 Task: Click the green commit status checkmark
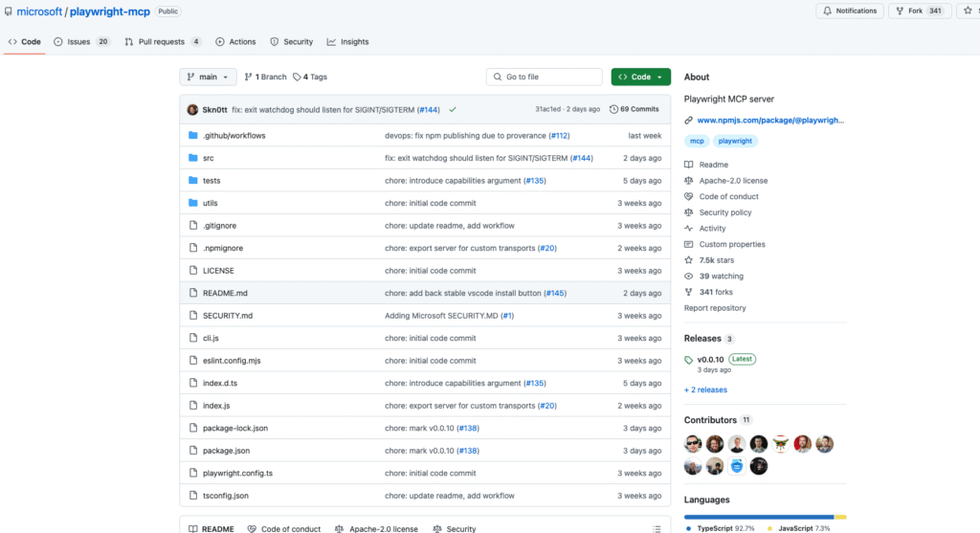(453, 109)
